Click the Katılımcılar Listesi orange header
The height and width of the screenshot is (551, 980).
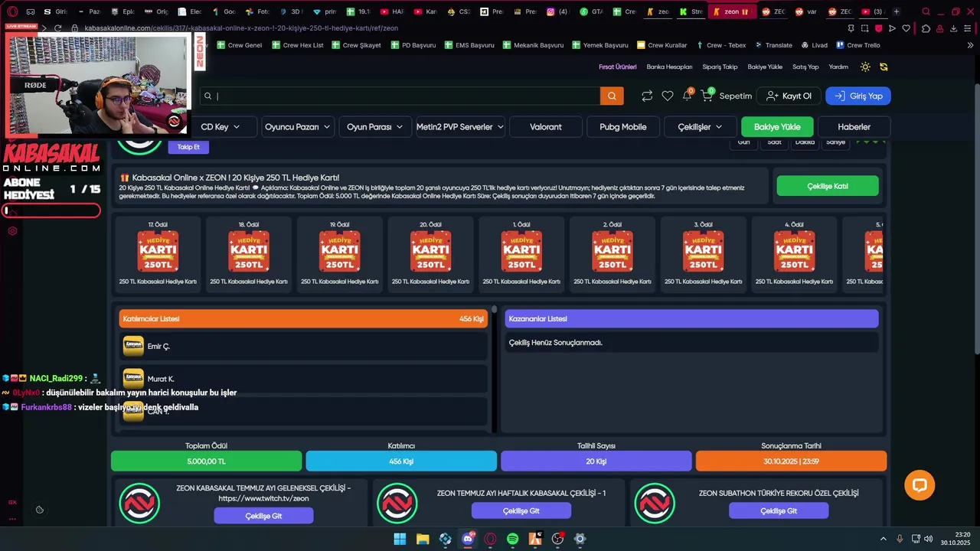(303, 318)
